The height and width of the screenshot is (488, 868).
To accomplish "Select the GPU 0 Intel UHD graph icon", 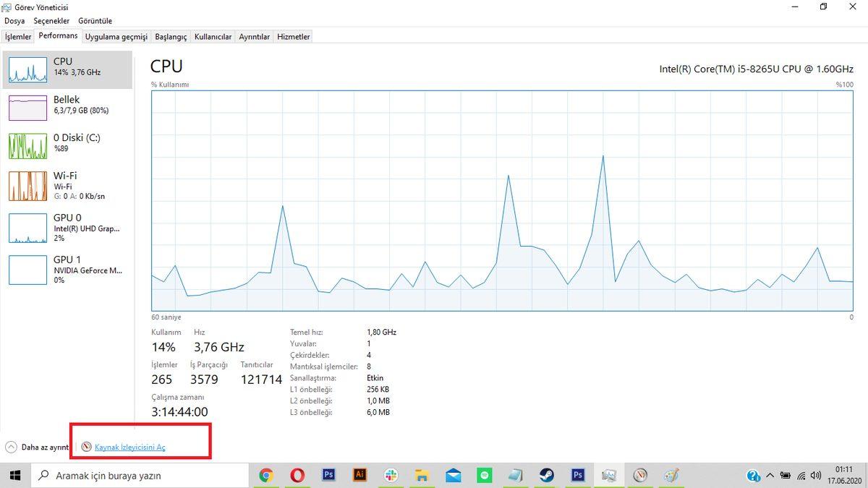I will (x=27, y=228).
